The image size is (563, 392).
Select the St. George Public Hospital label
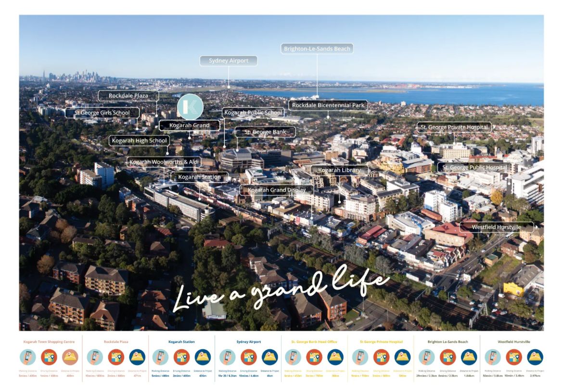474,167
